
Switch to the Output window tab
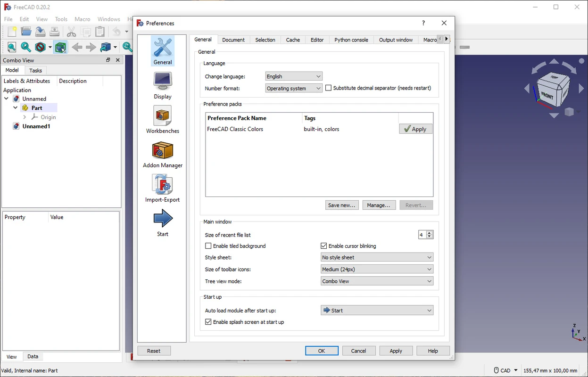point(396,40)
